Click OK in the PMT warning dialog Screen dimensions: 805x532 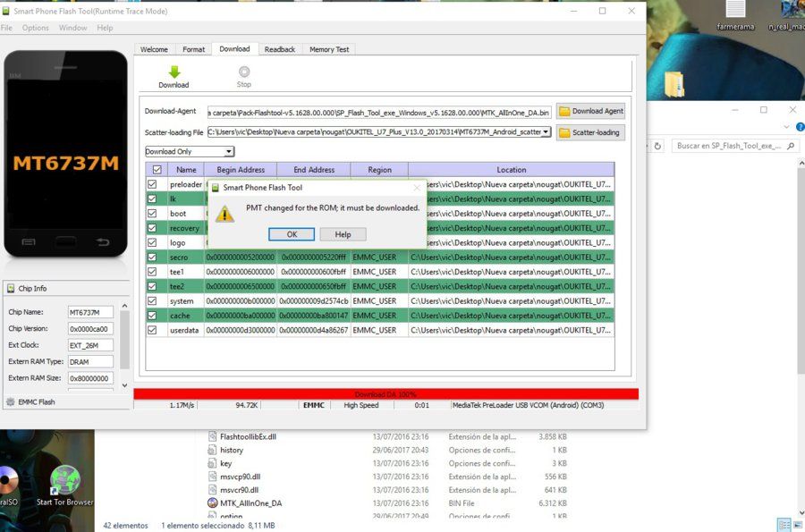click(292, 234)
